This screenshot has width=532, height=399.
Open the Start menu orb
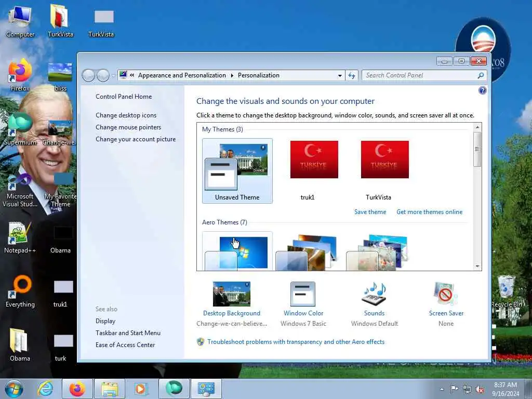click(14, 389)
